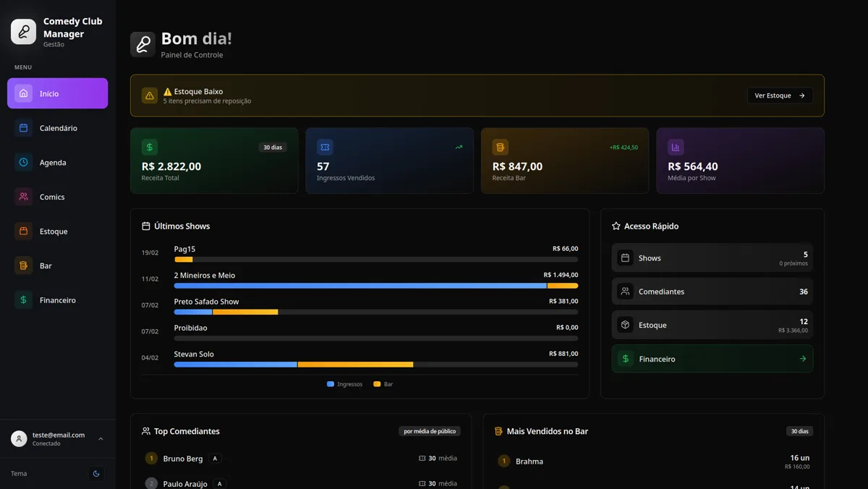Open the Agenda menu item

58,162
